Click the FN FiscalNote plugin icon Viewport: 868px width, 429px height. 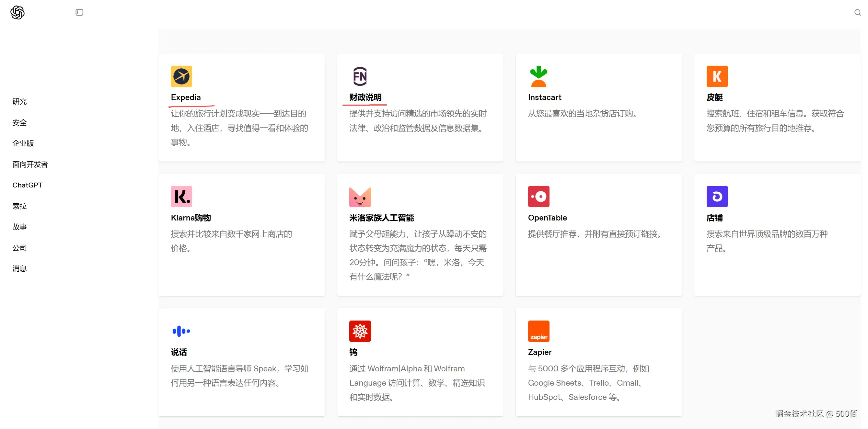coord(360,76)
